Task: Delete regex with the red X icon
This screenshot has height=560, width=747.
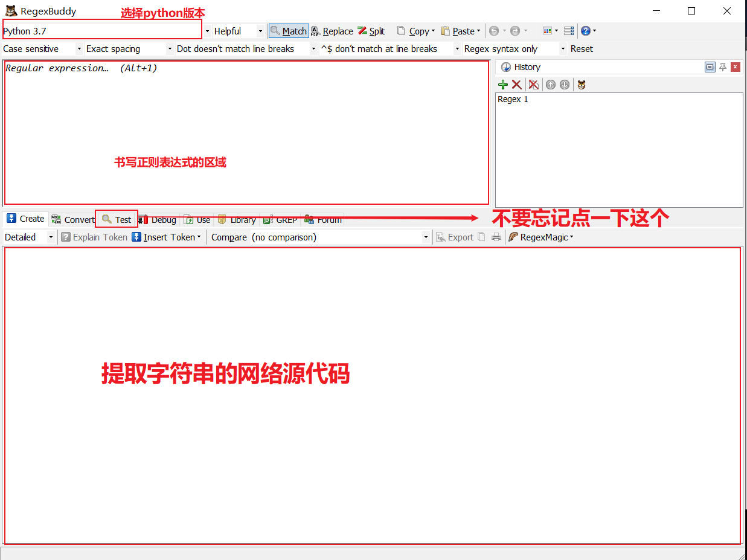Action: tap(517, 85)
